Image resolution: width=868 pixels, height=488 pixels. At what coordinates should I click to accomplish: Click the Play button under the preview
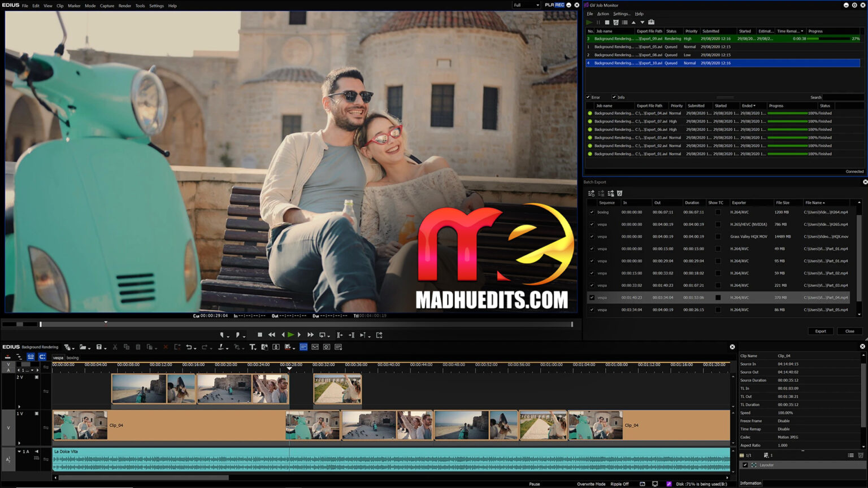tap(291, 334)
